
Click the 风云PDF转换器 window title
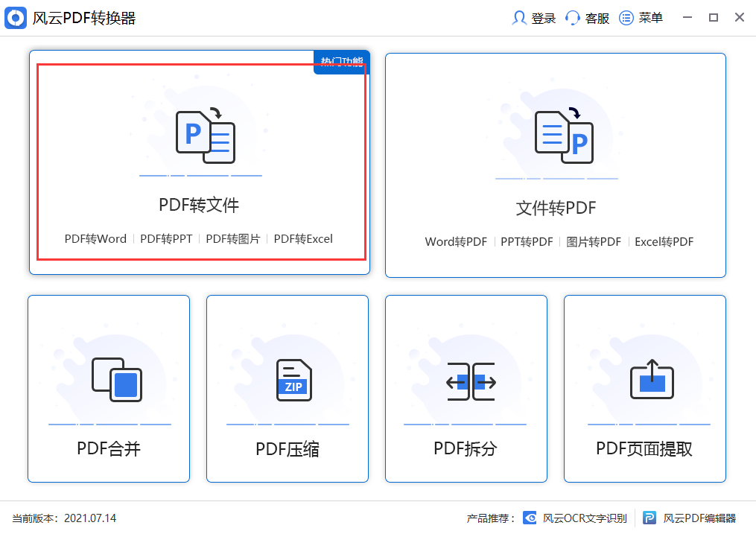[x=84, y=19]
